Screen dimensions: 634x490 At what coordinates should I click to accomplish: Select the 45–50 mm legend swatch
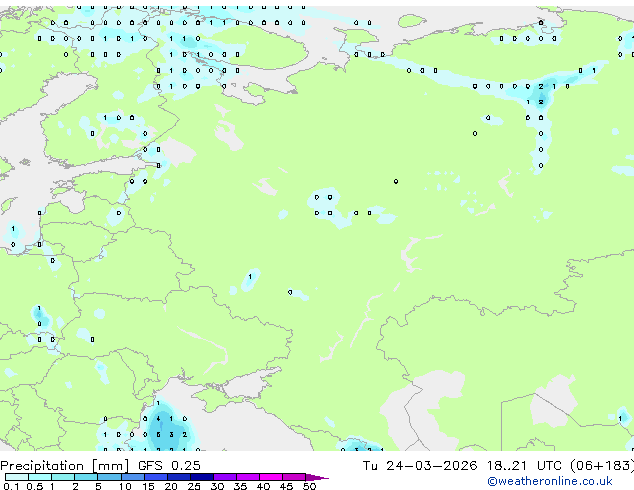pyautogui.click(x=294, y=477)
